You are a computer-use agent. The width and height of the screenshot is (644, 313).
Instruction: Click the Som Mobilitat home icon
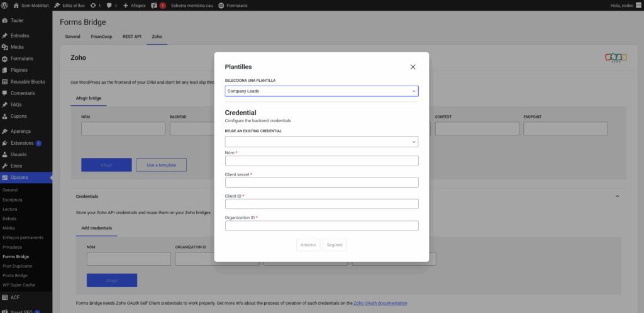click(16, 6)
